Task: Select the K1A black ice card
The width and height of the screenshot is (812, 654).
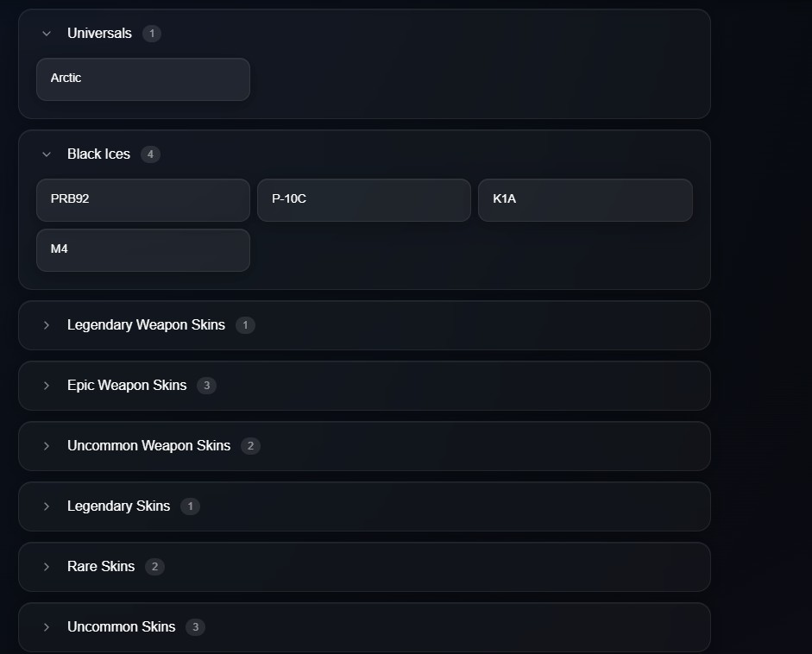Action: tap(585, 200)
